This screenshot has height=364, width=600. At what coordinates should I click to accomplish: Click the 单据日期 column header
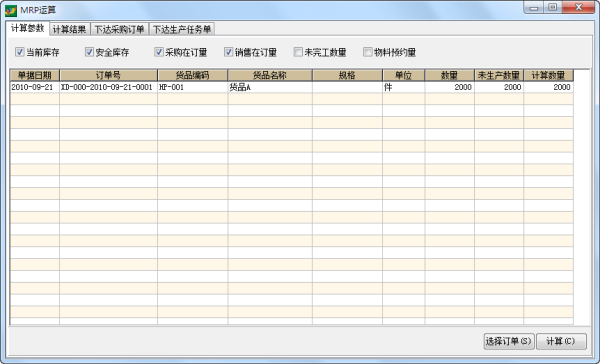coord(34,75)
